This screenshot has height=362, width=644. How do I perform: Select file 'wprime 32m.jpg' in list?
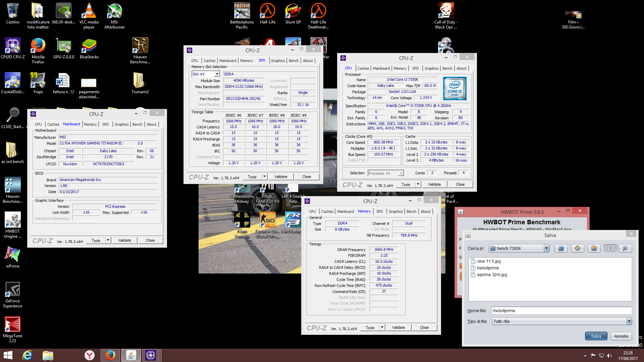[489, 275]
